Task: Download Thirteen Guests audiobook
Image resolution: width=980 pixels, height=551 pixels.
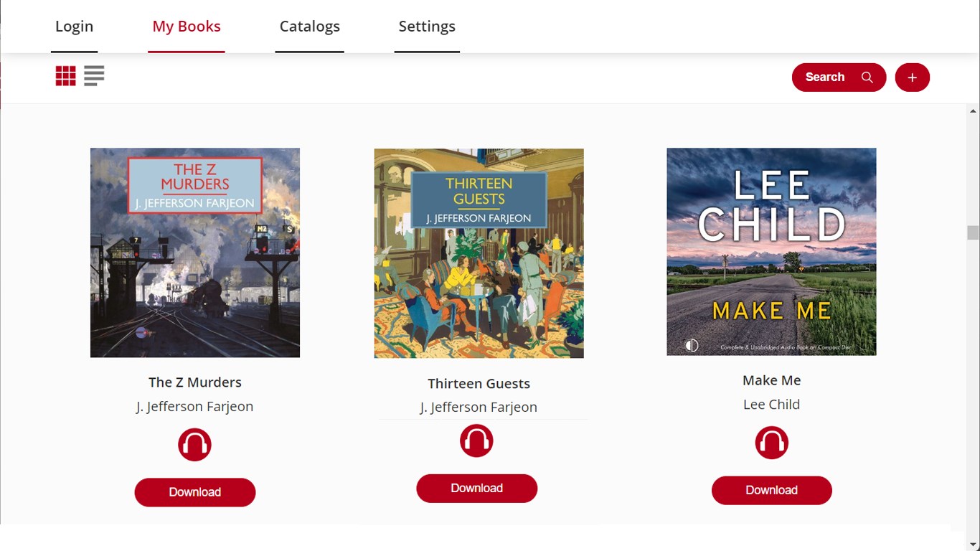Action: tap(476, 488)
